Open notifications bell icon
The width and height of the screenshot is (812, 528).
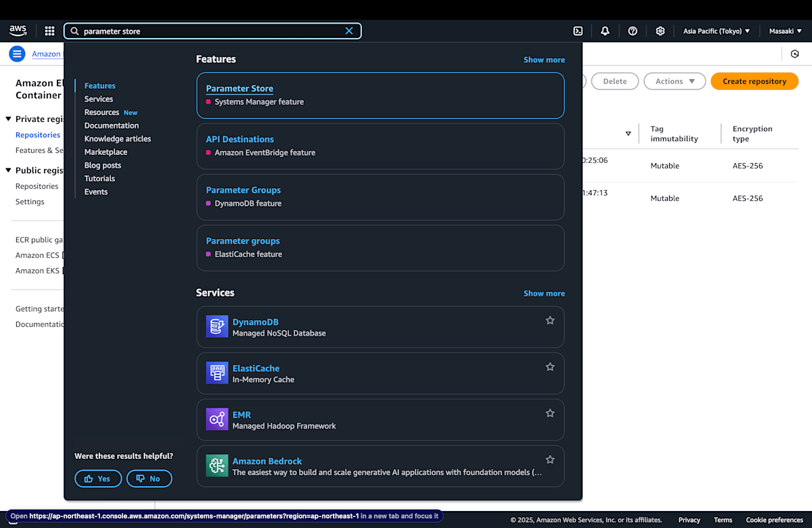605,31
